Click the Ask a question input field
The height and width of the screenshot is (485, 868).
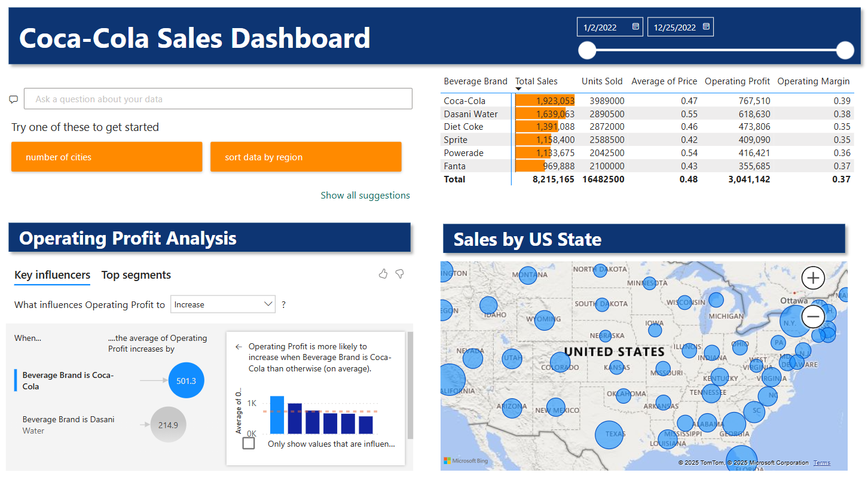218,99
